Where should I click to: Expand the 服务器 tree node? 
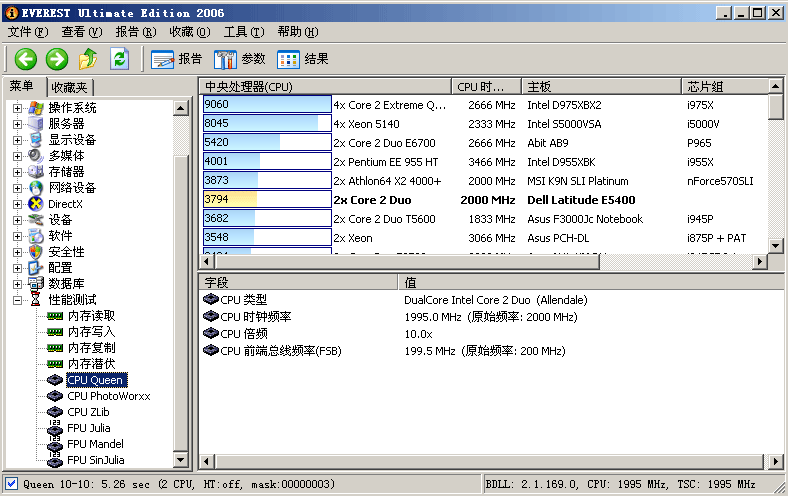[18, 124]
